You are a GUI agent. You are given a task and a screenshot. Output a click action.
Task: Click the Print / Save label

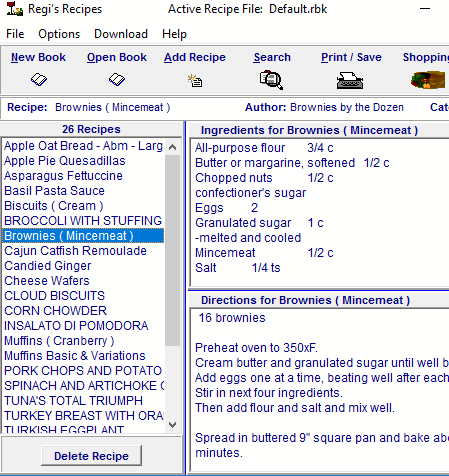pos(351,57)
